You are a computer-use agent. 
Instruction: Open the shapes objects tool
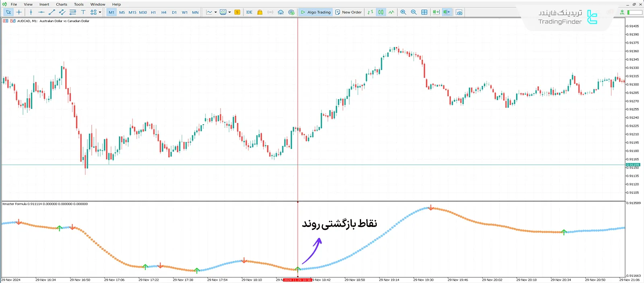point(93,12)
